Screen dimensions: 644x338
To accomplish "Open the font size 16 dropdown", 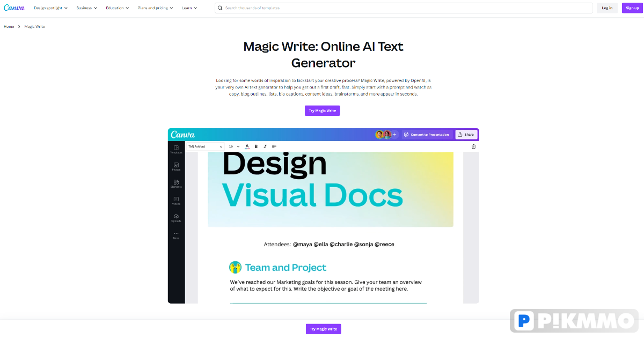I will click(234, 146).
